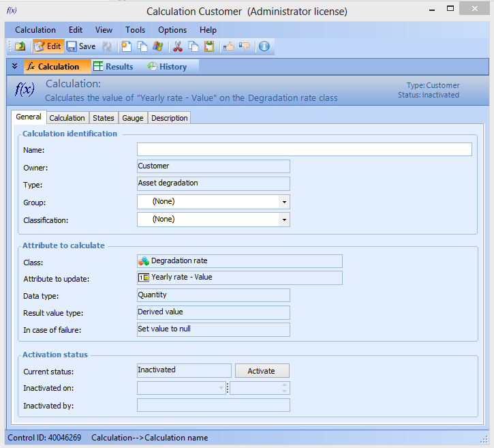Click the thumbs up icon
This screenshot has height=448, width=494.
pos(229,46)
